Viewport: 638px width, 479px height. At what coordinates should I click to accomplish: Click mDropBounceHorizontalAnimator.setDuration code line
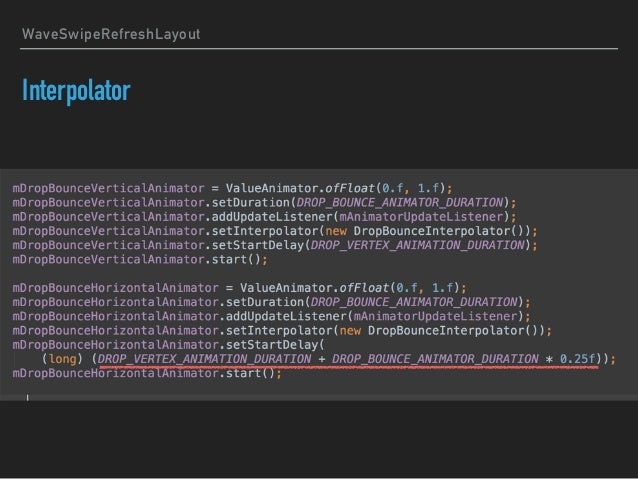[271, 302]
